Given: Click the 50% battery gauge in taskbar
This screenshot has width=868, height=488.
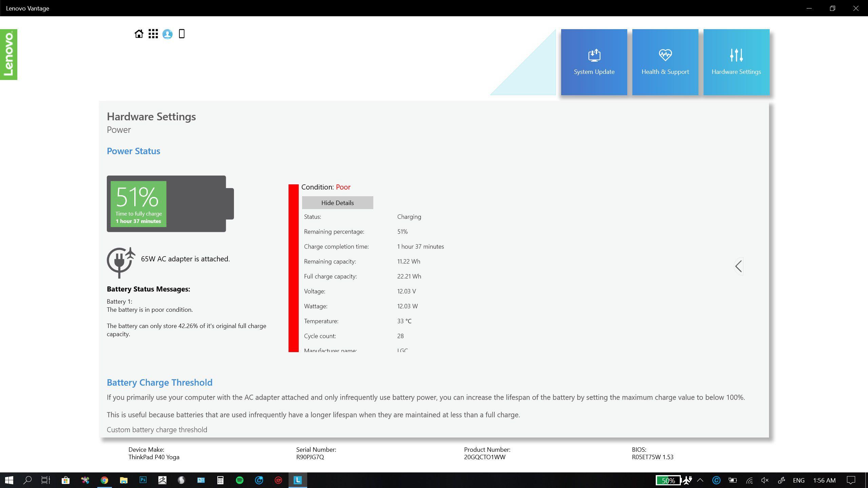Looking at the screenshot, I should point(668,481).
